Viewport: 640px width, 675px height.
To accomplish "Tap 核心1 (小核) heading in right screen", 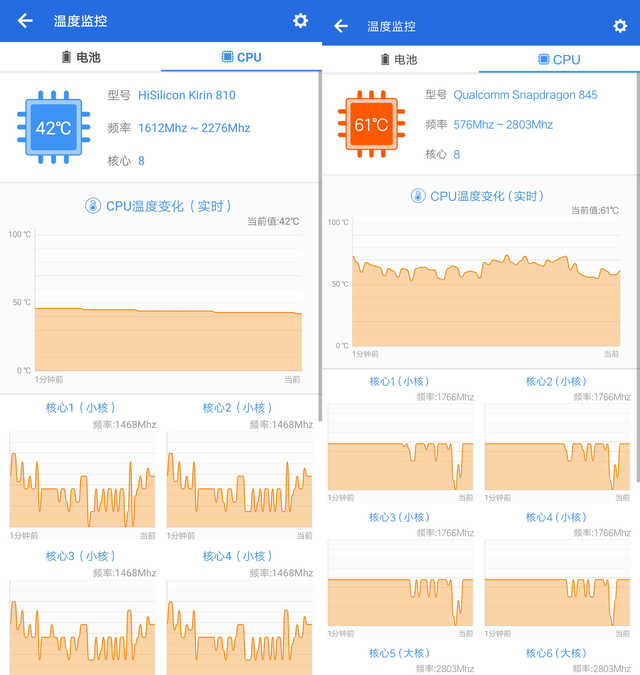I will tap(399, 381).
